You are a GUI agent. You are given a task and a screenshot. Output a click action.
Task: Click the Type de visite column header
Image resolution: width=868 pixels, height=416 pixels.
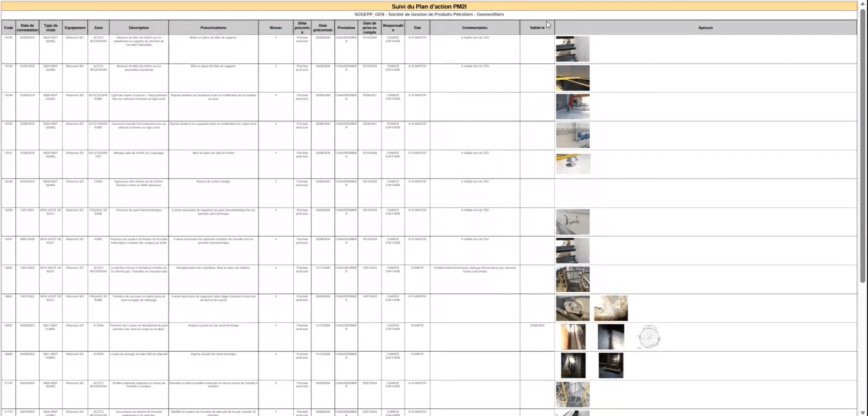click(x=51, y=28)
